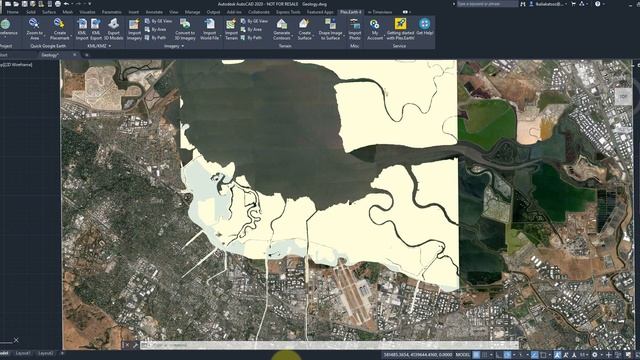Click new drawing tab plus button
This screenshot has width=640, height=360.
[87, 55]
